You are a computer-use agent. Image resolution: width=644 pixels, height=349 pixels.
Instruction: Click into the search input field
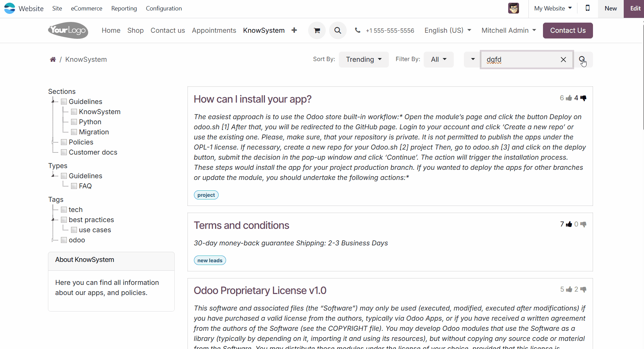tap(520, 59)
